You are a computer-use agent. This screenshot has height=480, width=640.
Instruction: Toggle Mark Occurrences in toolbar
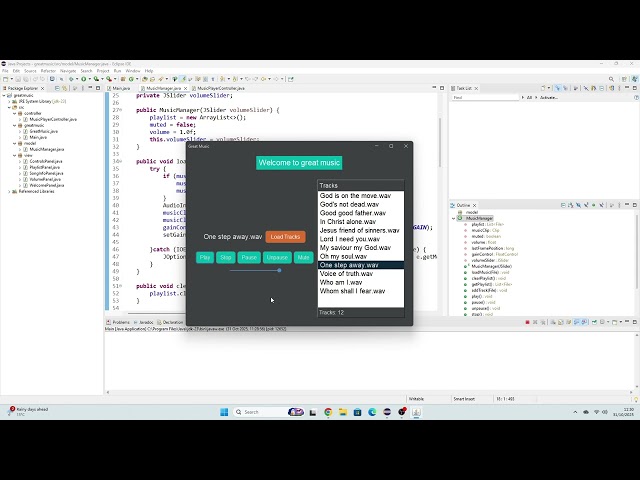[x=183, y=79]
